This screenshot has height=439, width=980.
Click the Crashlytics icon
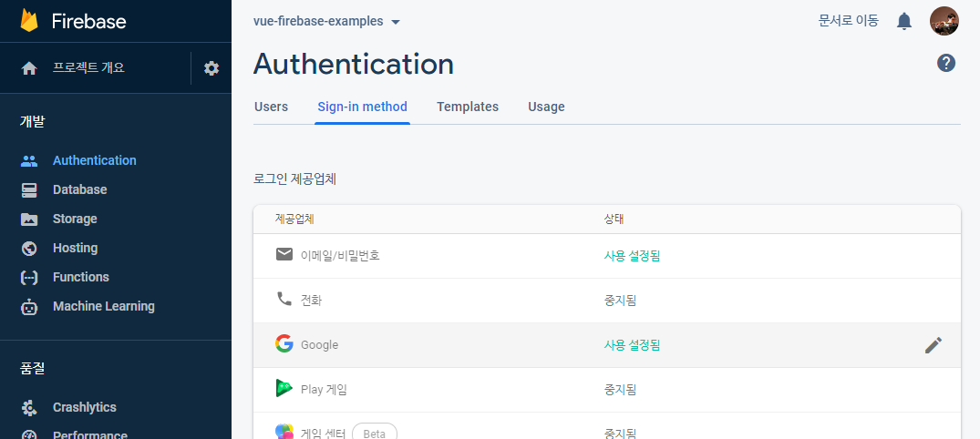29,408
